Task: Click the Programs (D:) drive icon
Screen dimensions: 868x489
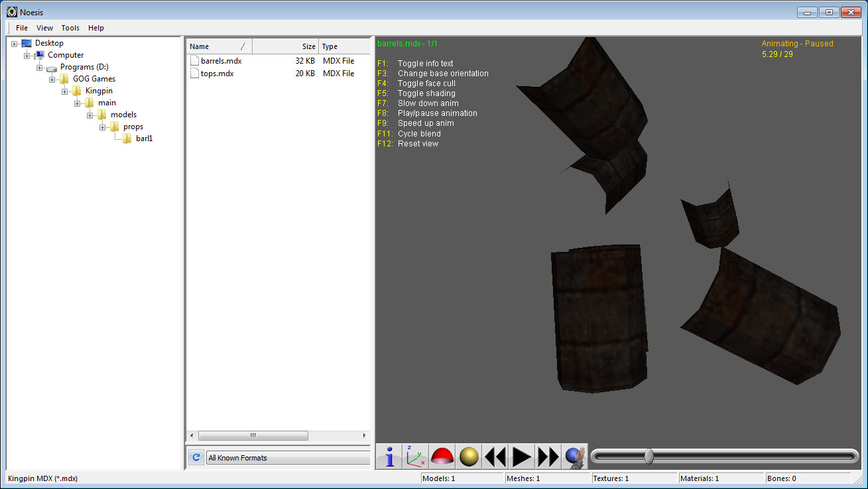Action: [52, 68]
